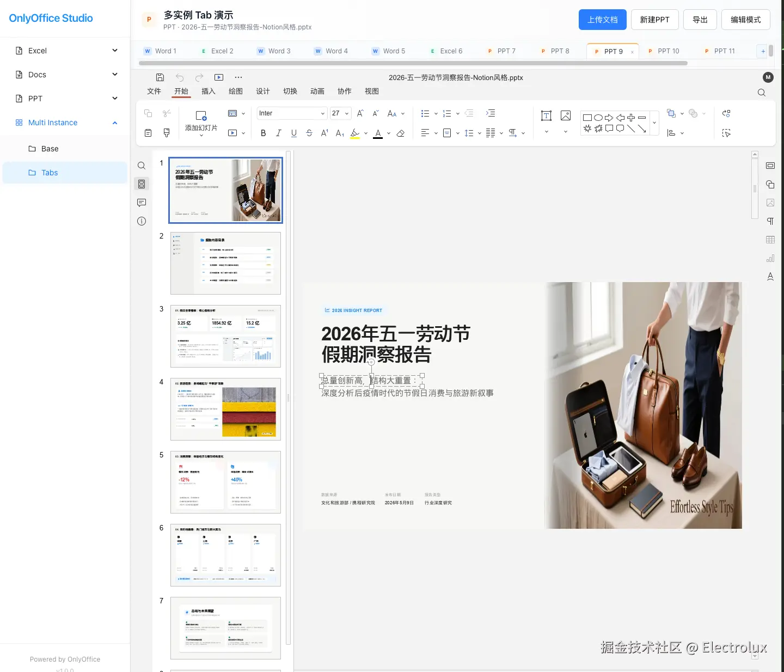Click the 编辑模式 button
This screenshot has height=672, width=784.
746,20
